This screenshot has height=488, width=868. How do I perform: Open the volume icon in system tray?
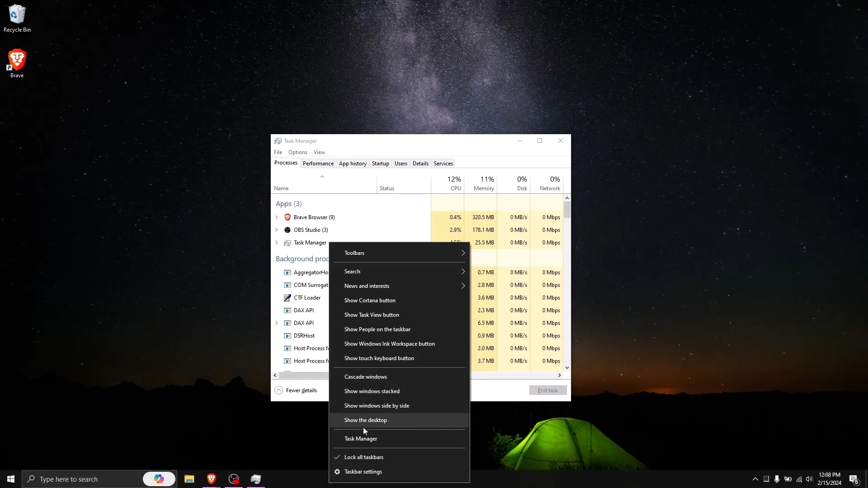[x=809, y=479]
